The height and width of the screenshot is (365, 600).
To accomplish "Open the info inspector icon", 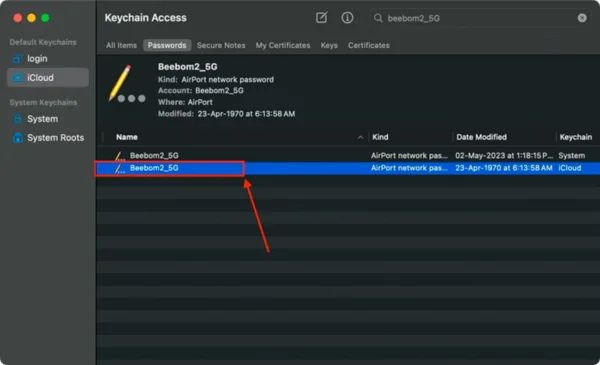I will tap(347, 18).
